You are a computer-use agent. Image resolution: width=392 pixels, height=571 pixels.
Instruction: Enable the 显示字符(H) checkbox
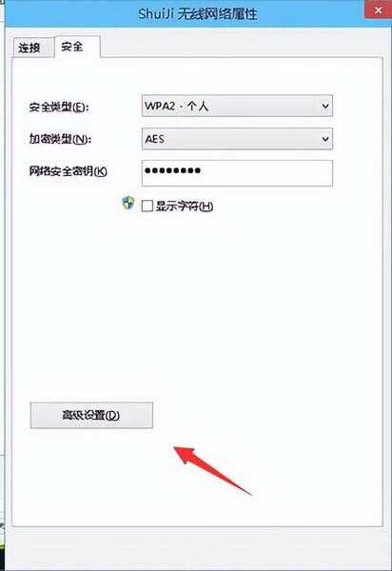pos(147,206)
